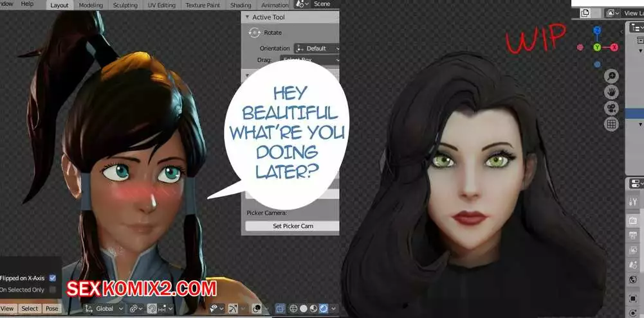Select wireframe viewport shading mode
This screenshot has height=318, width=644.
click(x=292, y=309)
